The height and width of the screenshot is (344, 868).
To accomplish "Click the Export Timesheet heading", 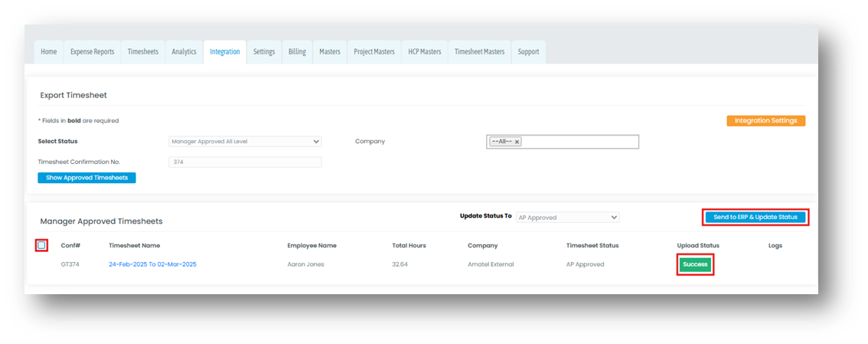I will click(73, 95).
